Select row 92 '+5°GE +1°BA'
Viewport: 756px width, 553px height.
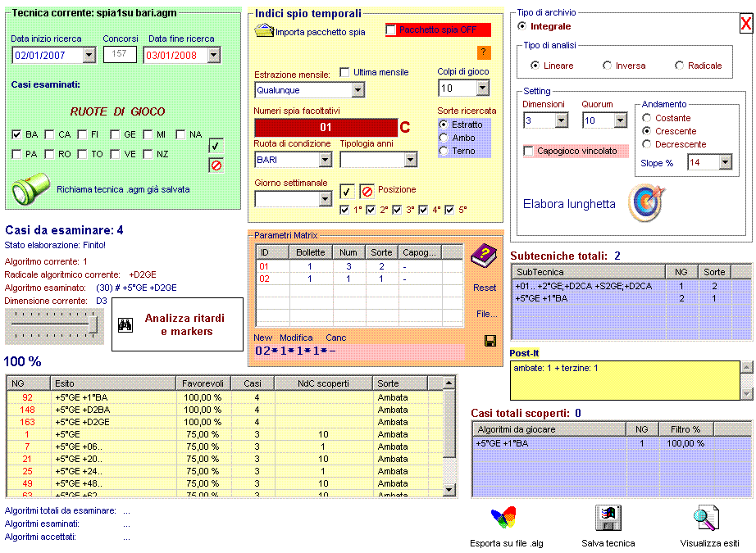[225, 397]
